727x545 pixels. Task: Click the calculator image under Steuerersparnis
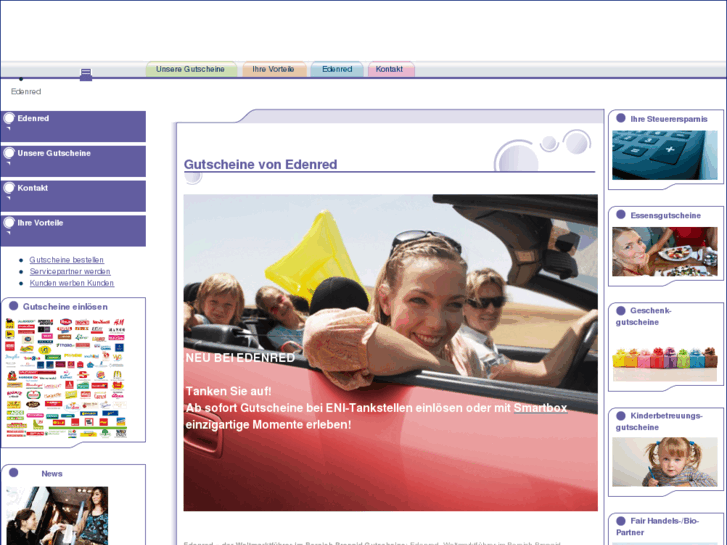point(664,155)
